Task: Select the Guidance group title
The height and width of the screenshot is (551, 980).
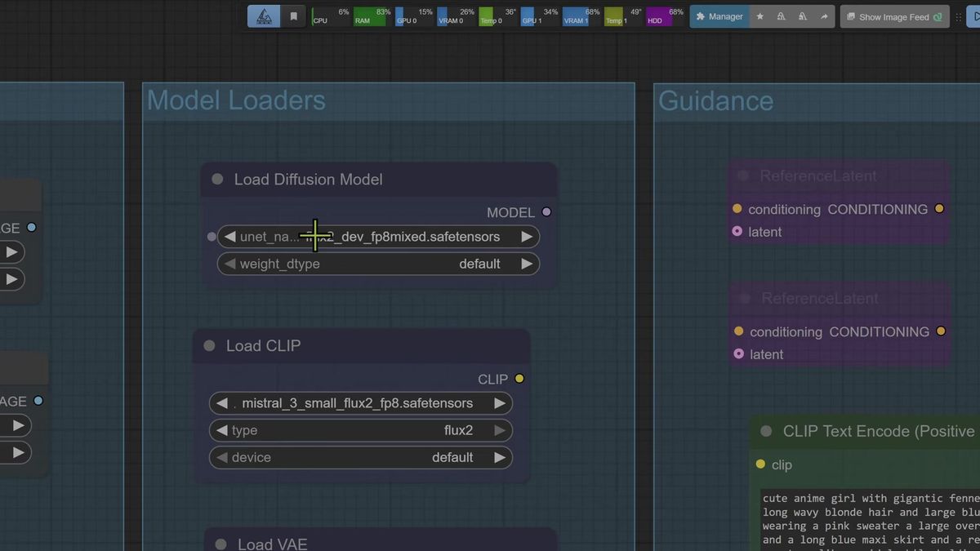Action: point(715,100)
